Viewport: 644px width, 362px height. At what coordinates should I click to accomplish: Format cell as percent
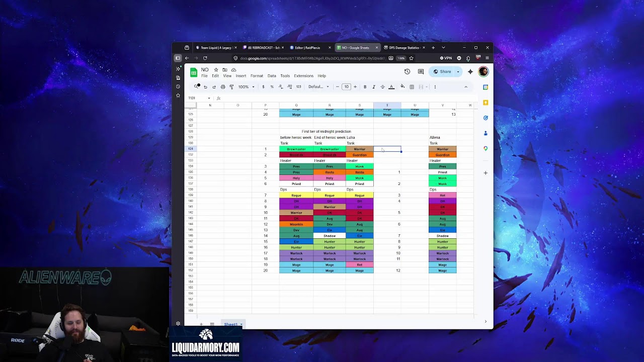[272, 86]
